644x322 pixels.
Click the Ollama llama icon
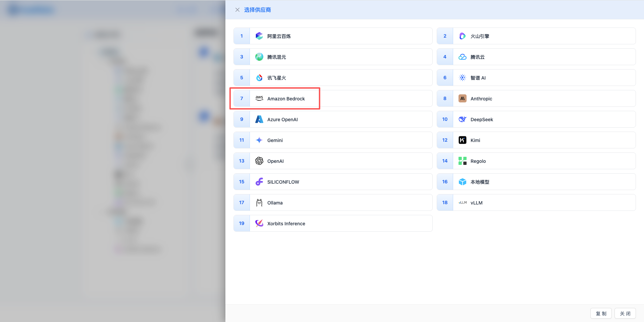(259, 202)
